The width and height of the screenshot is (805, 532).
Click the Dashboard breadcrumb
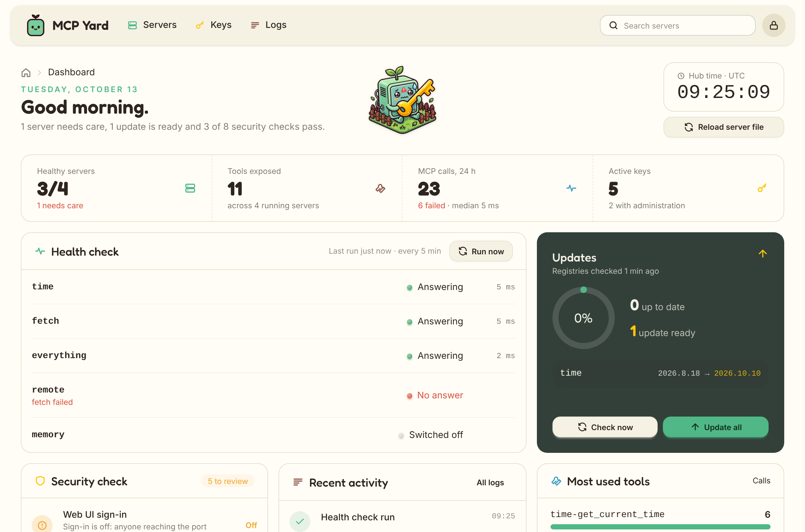71,72
